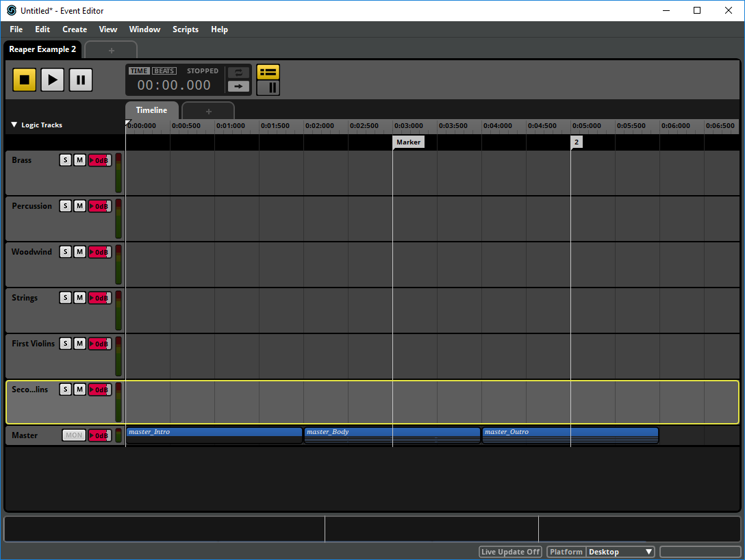Switch time display to BEATS mode
Screen dimensions: 745x560
[x=164, y=70]
